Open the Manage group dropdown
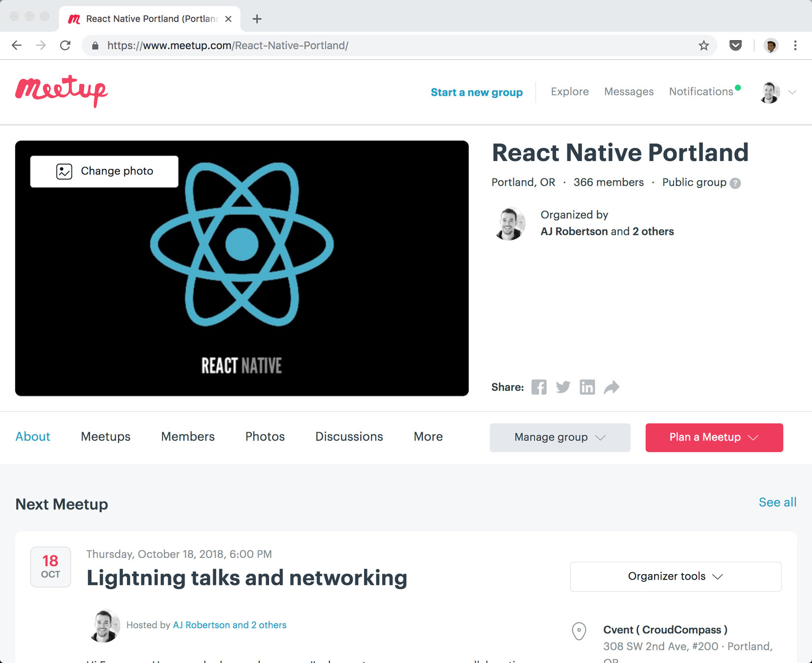 560,437
